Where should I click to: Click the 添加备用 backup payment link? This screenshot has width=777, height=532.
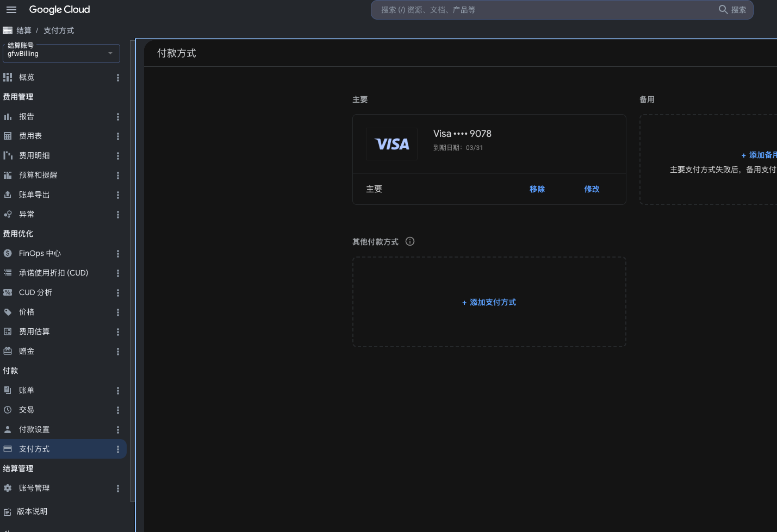tap(760, 155)
